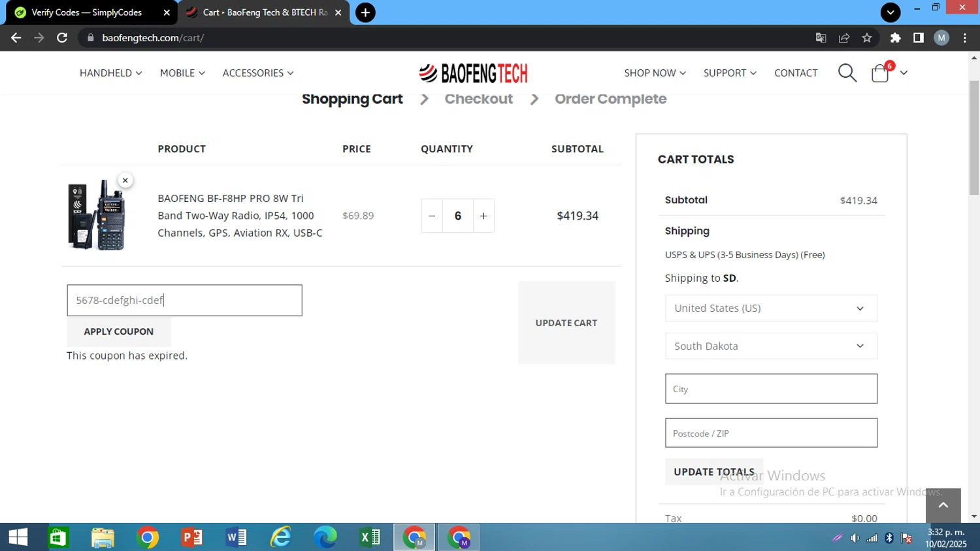Open Chrome three-dot menu
This screenshot has height=551, width=980.
pos(965,38)
